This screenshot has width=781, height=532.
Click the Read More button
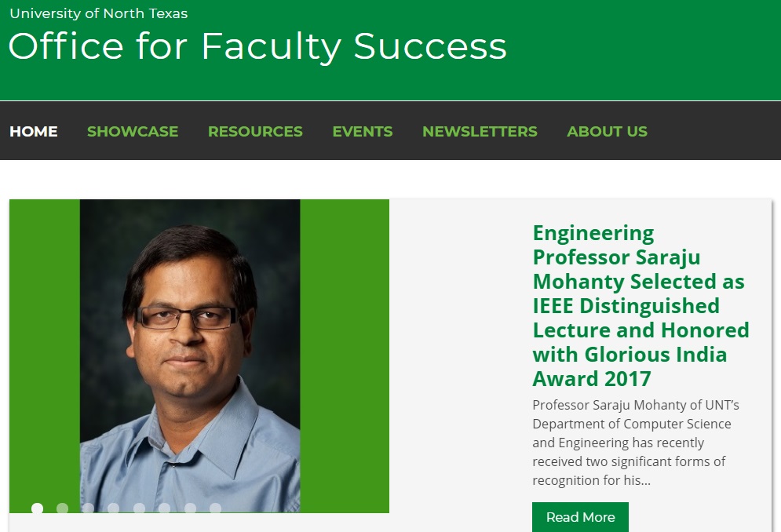580,517
